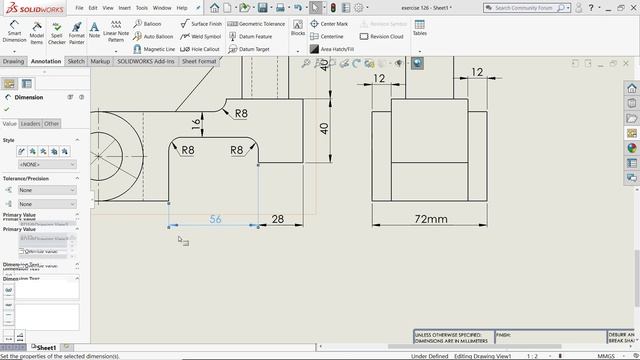Undo the last action
Screen dimensions: 640x360
[x=298, y=8]
